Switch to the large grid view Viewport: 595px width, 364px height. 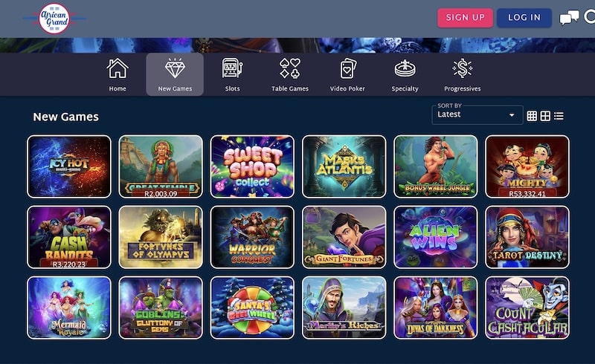pos(545,116)
